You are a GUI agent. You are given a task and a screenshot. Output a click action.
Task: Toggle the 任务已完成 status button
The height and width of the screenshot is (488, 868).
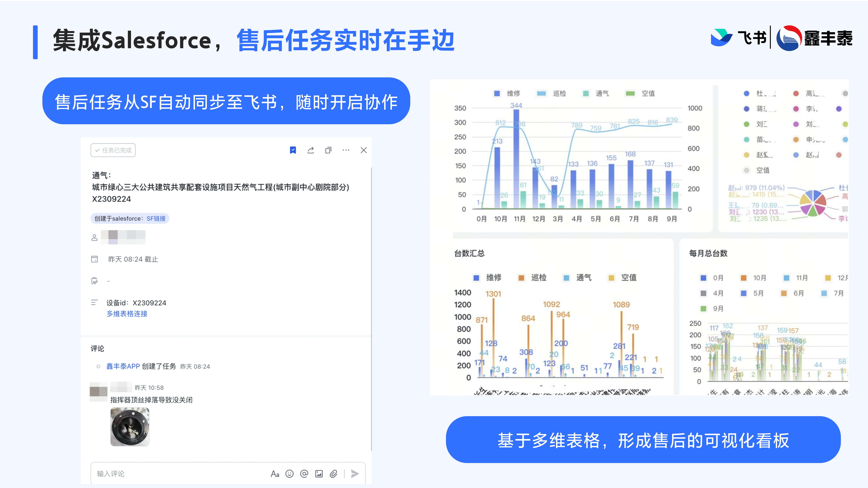pyautogui.click(x=113, y=150)
